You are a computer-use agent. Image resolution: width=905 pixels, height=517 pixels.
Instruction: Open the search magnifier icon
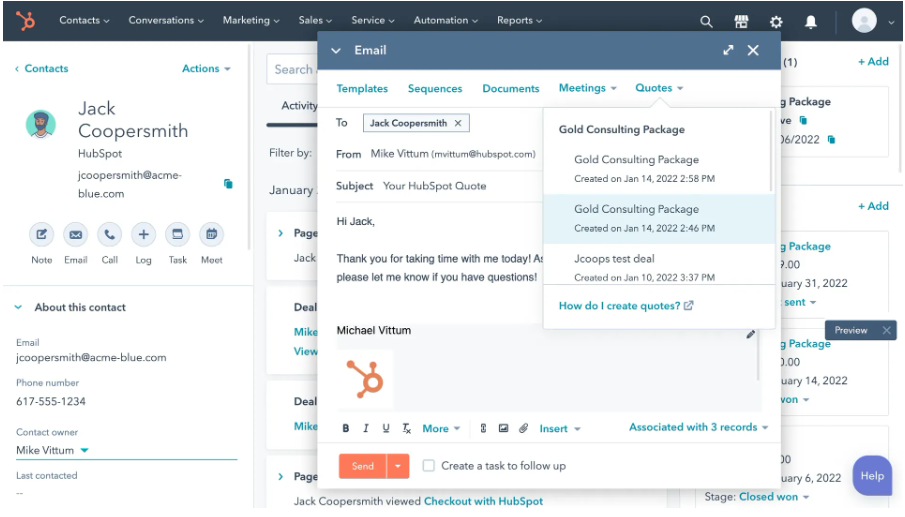point(706,22)
